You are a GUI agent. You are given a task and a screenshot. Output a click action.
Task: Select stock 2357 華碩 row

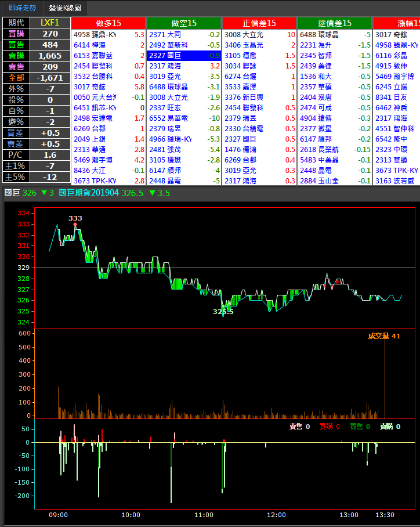335,86
